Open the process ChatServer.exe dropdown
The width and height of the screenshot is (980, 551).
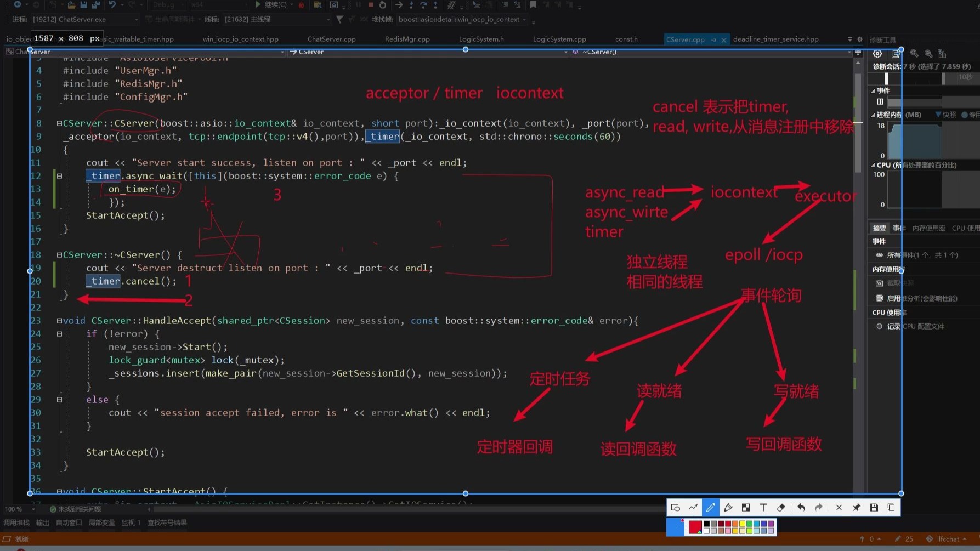tap(86, 19)
